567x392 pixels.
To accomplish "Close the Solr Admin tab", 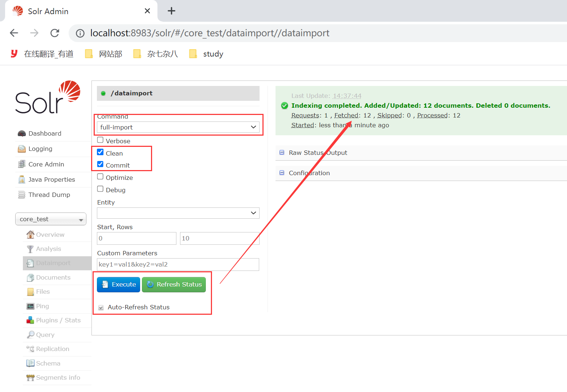I will pos(147,11).
